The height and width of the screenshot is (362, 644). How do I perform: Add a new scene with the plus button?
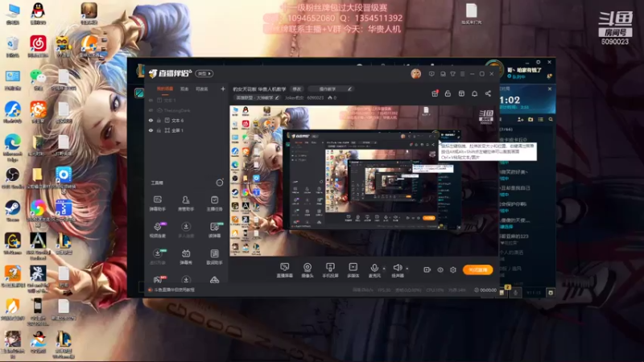click(223, 88)
